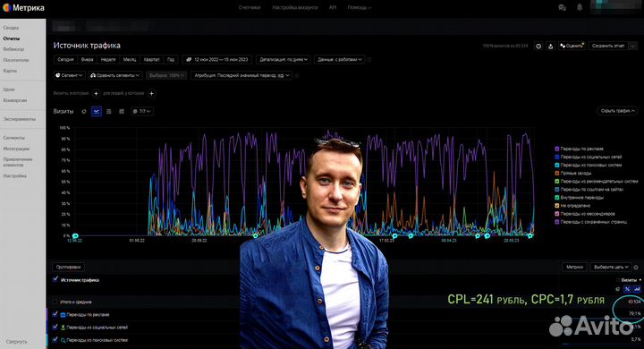Open Карты in the left sidebar
The image size is (644, 349).
(10, 71)
